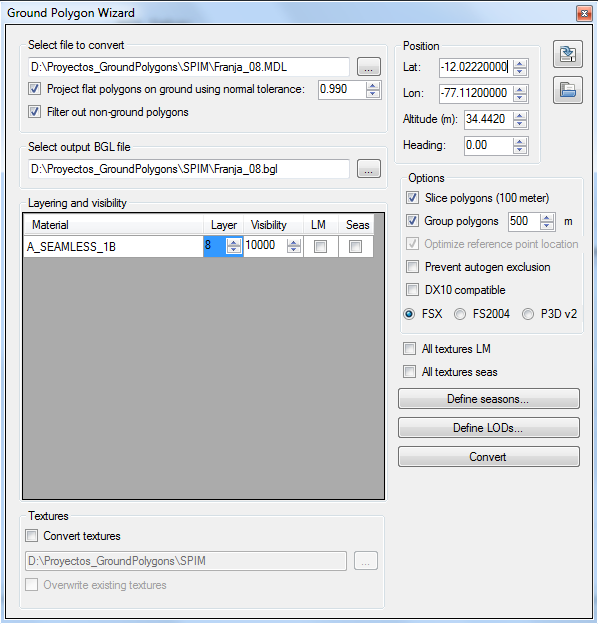Screen dimensions: 598x624
Task: Browse for the MDL file to convert
Action: pos(368,66)
